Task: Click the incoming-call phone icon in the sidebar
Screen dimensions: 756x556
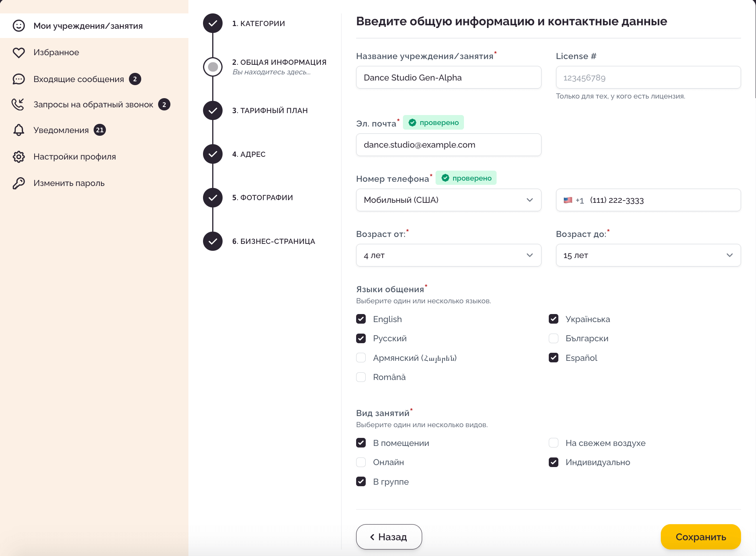Action: pyautogui.click(x=18, y=104)
